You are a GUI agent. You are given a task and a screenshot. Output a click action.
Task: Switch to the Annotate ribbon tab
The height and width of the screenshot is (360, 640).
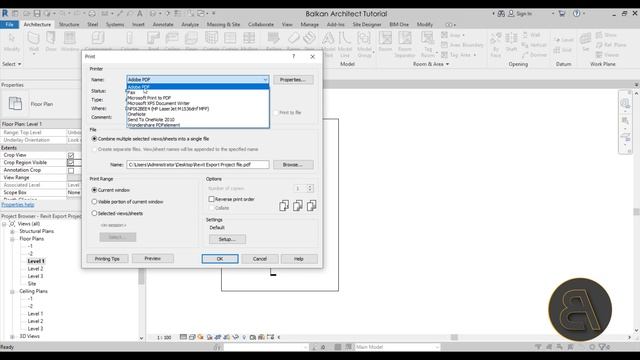163,24
